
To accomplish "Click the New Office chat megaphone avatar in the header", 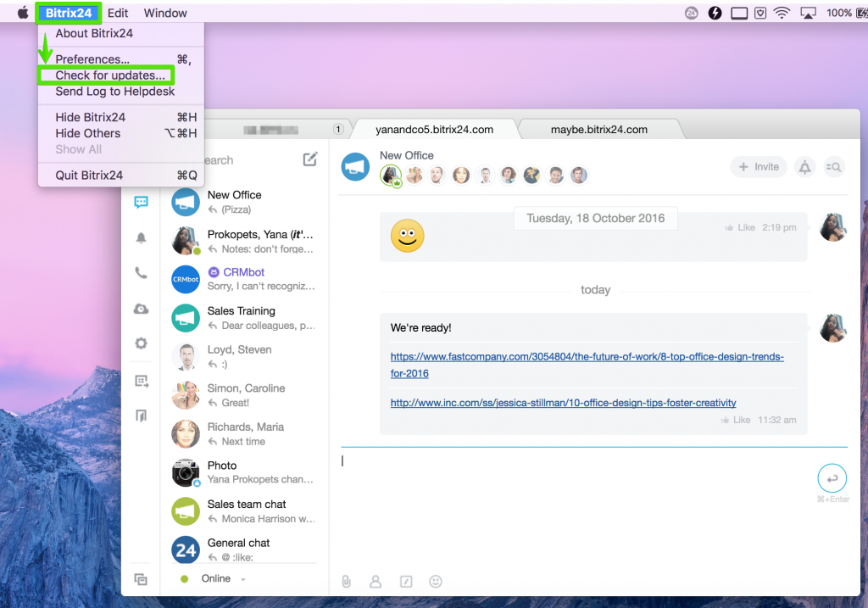I will (355, 167).
